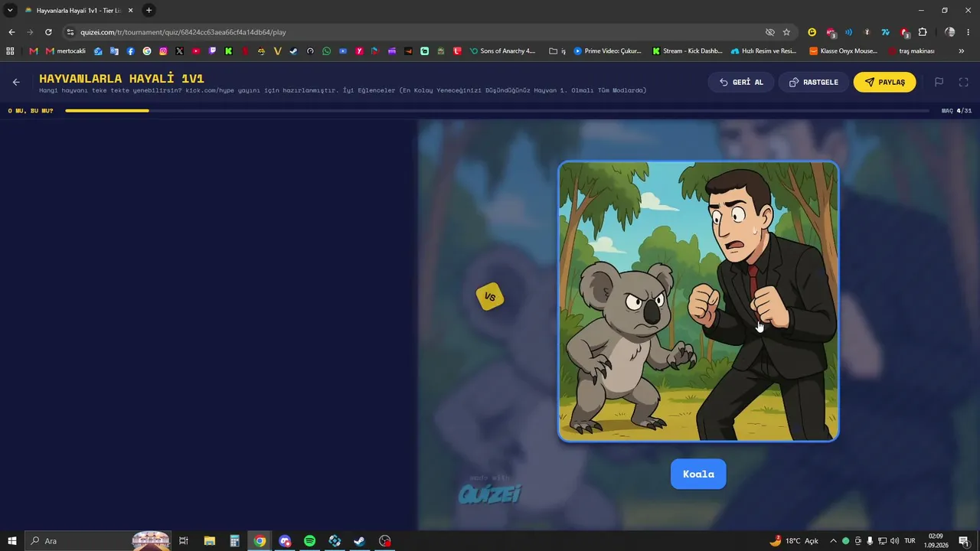Open the iş bookmarks folder
This screenshot has height=551, width=980.
pos(557,51)
